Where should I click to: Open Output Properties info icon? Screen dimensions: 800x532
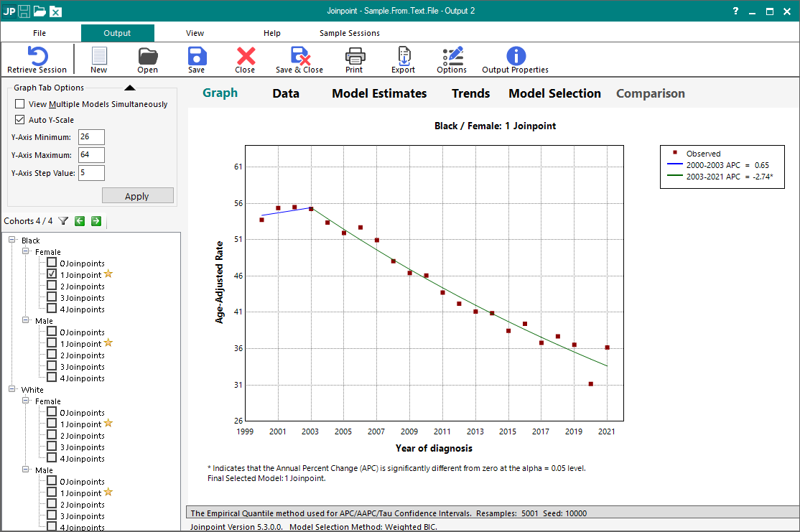click(515, 56)
